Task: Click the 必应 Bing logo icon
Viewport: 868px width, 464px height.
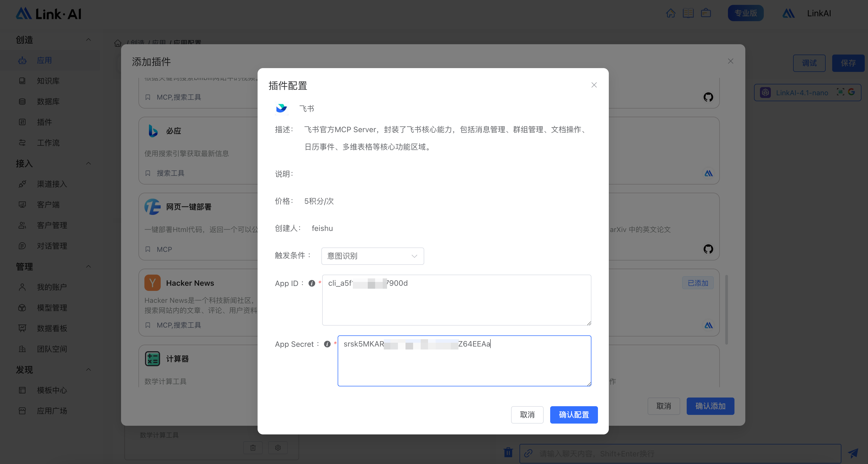Action: pos(153,131)
